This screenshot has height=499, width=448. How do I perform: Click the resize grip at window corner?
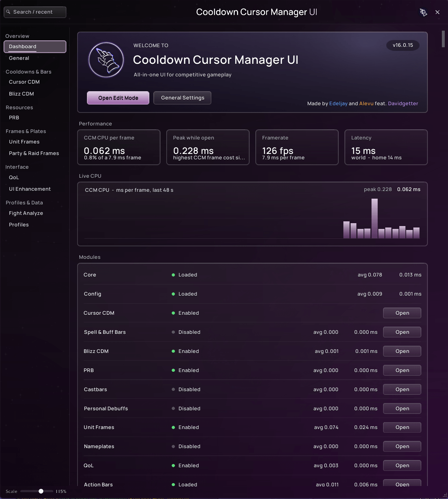[x=445, y=496]
